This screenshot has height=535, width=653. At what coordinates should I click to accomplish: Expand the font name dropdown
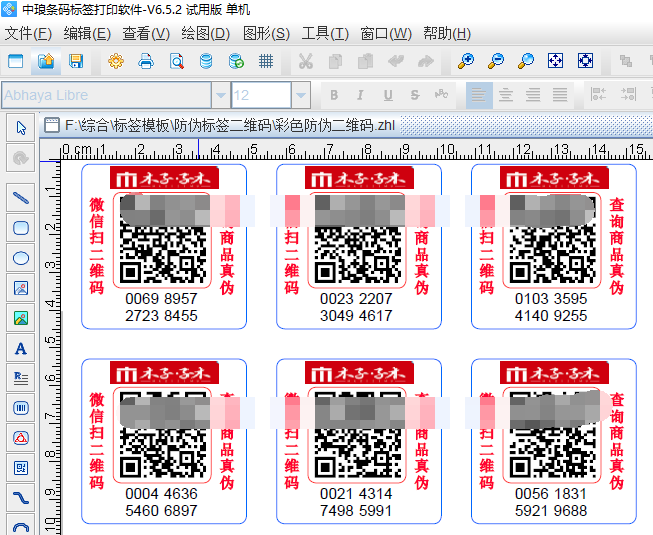pyautogui.click(x=221, y=95)
